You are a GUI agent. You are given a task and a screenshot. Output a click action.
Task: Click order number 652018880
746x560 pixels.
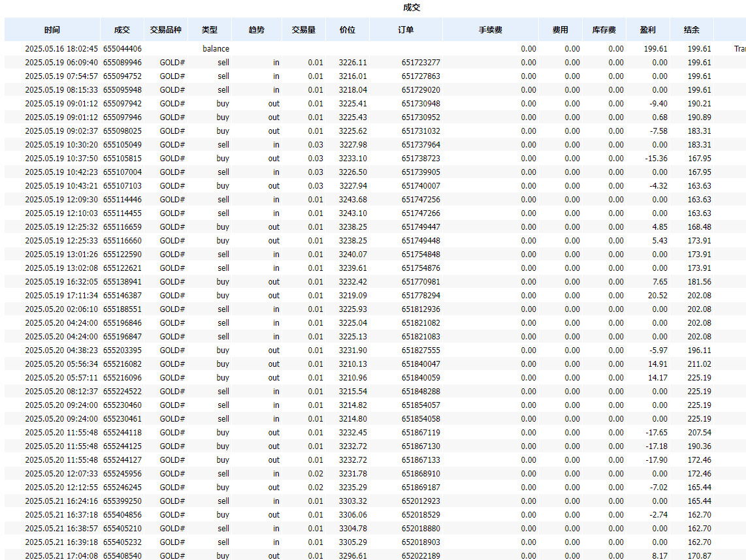click(421, 529)
